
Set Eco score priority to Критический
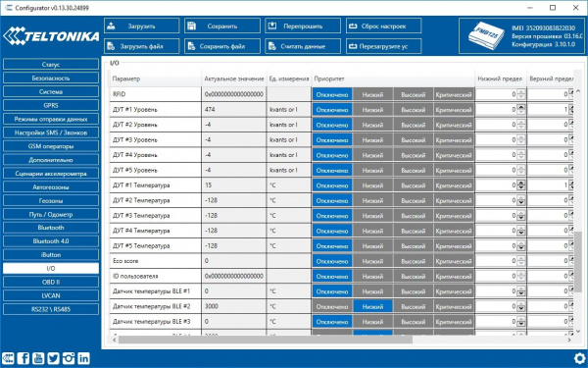[x=454, y=261]
